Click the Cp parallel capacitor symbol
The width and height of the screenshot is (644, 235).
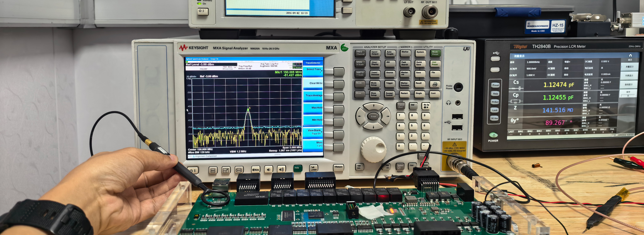pos(515,101)
